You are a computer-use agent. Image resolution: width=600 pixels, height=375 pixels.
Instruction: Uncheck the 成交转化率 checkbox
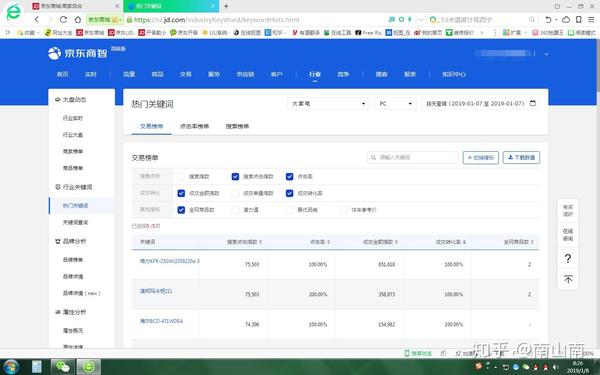coord(290,193)
